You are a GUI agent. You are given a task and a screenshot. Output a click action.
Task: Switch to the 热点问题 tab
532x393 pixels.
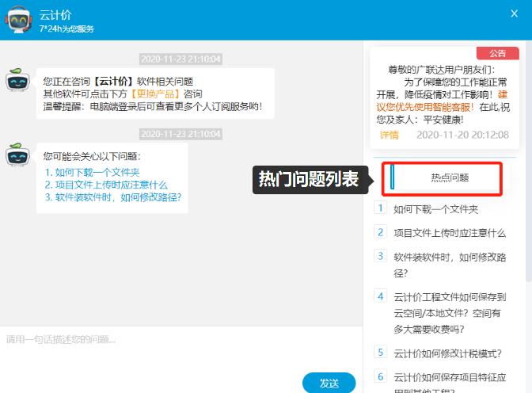point(449,178)
